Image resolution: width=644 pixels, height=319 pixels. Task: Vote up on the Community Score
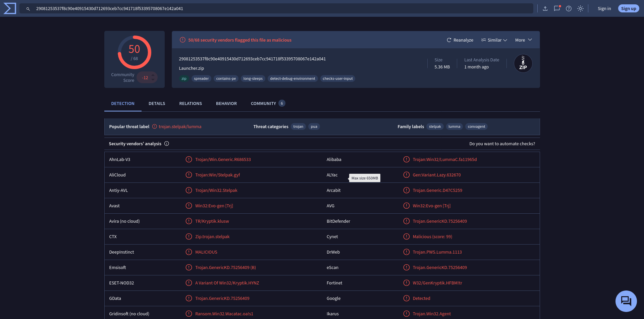153,75
